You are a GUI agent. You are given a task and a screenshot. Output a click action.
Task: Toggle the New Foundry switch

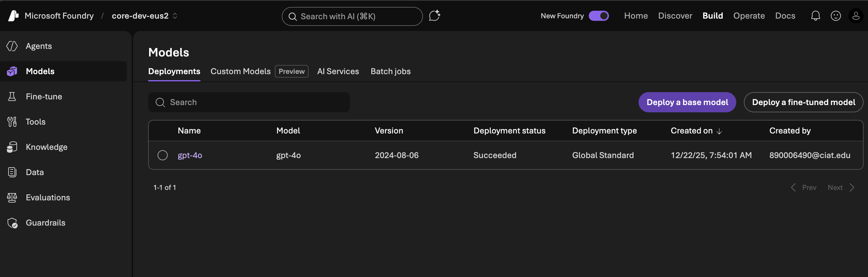click(599, 16)
